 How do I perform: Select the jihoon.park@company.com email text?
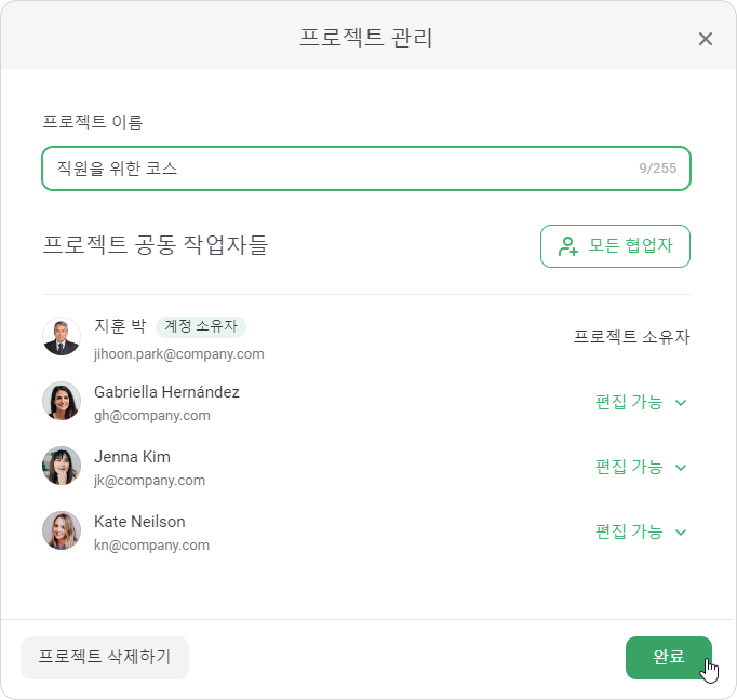(179, 354)
